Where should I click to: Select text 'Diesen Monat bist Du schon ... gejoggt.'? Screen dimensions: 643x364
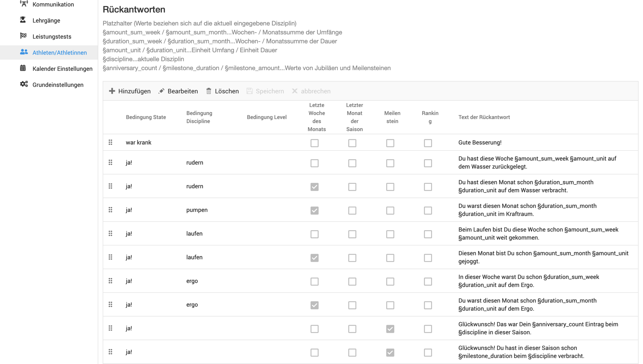[543, 257]
